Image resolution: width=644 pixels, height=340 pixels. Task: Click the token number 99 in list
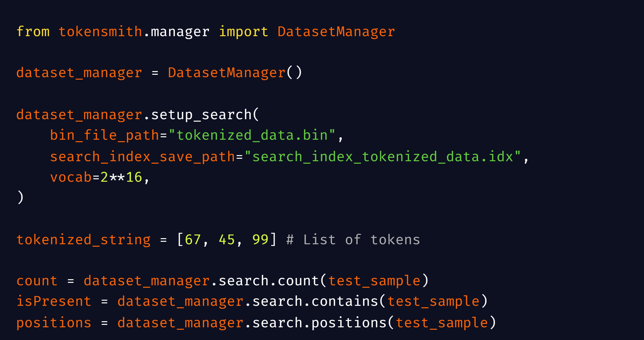tap(260, 240)
